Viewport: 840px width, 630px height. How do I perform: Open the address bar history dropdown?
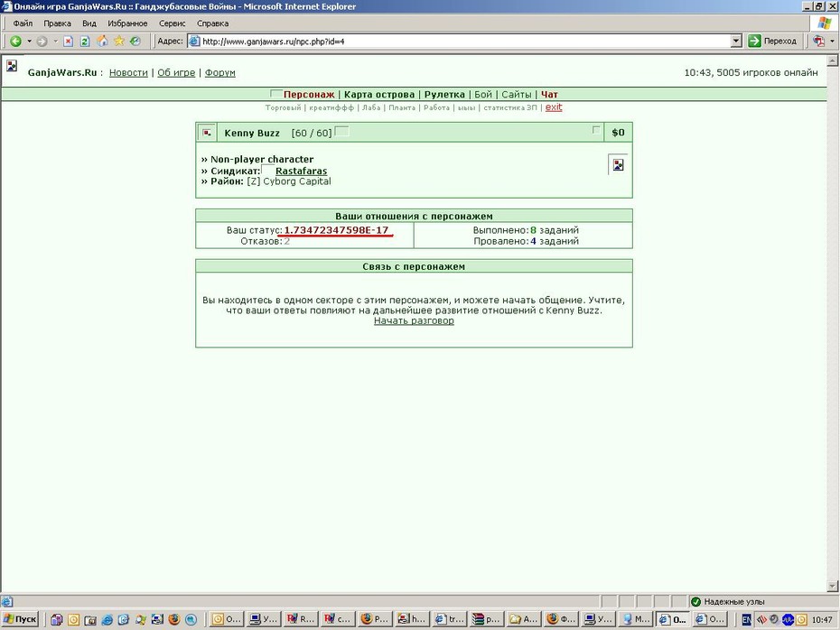736,42
